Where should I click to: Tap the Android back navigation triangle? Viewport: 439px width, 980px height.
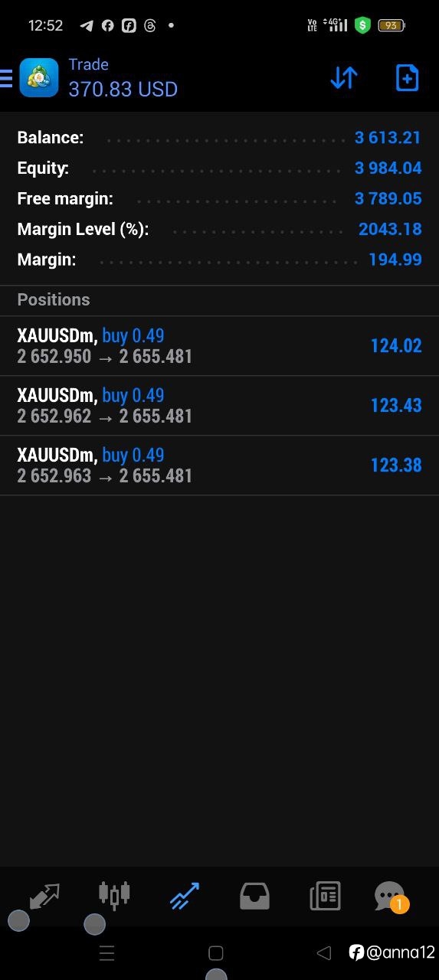click(x=324, y=953)
